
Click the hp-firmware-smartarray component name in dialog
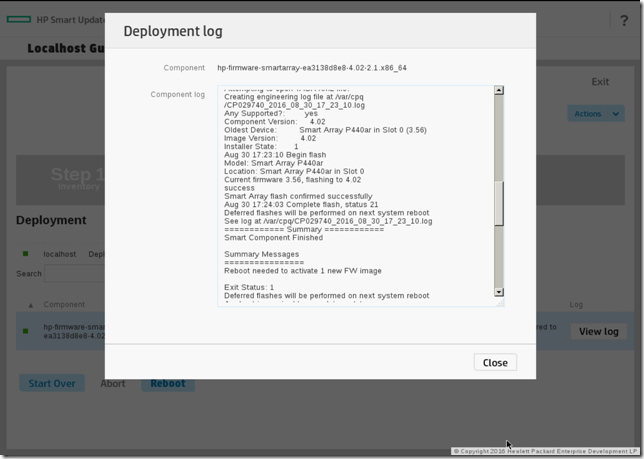(312, 68)
